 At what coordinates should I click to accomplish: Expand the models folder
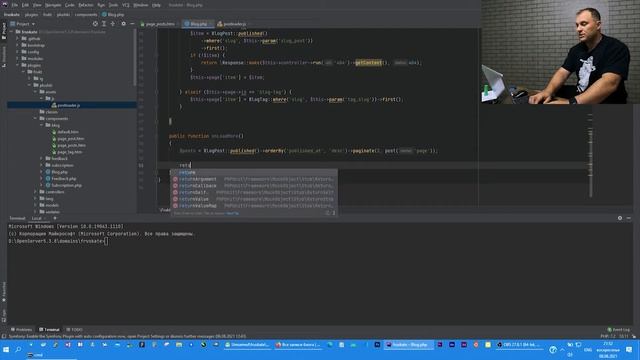(36, 205)
